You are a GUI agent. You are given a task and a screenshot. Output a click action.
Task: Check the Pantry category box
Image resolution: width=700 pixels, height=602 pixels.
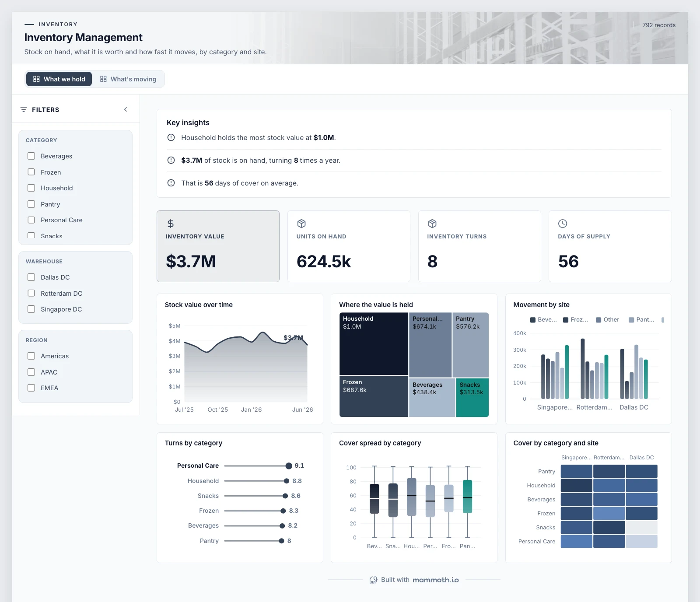pos(31,204)
